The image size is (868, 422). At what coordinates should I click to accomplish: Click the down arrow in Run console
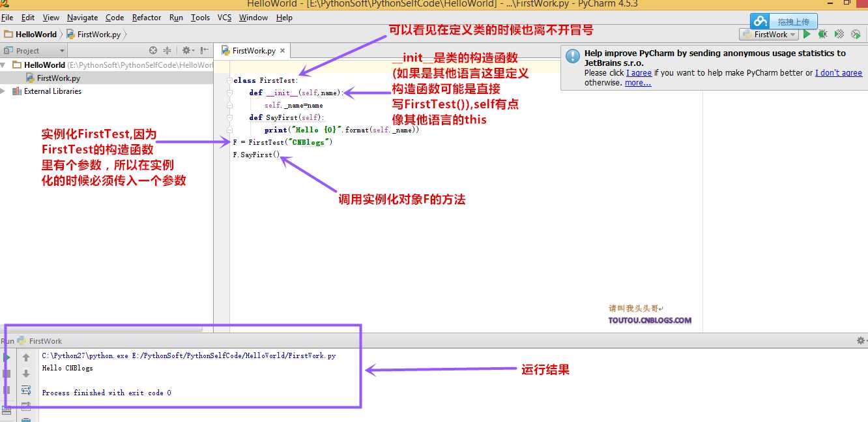[26, 374]
